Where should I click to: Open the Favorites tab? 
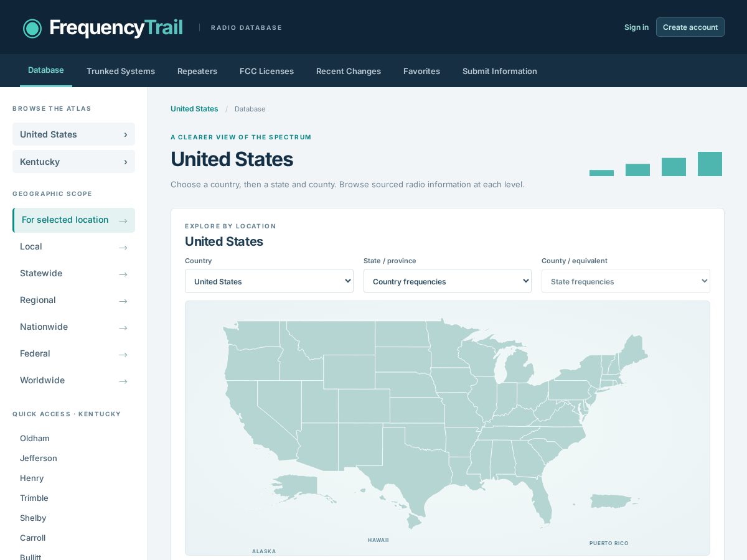coord(421,71)
